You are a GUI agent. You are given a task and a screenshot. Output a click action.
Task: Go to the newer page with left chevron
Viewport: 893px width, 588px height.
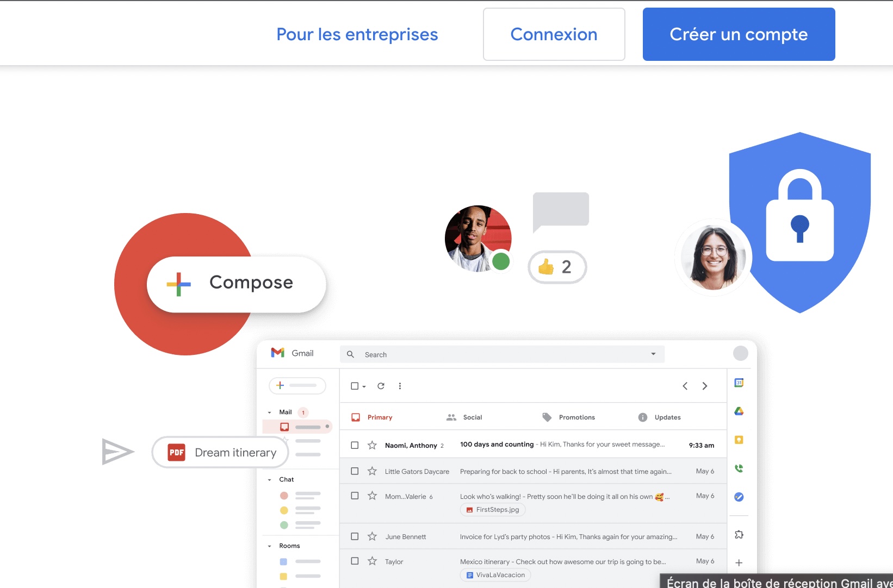[685, 386]
